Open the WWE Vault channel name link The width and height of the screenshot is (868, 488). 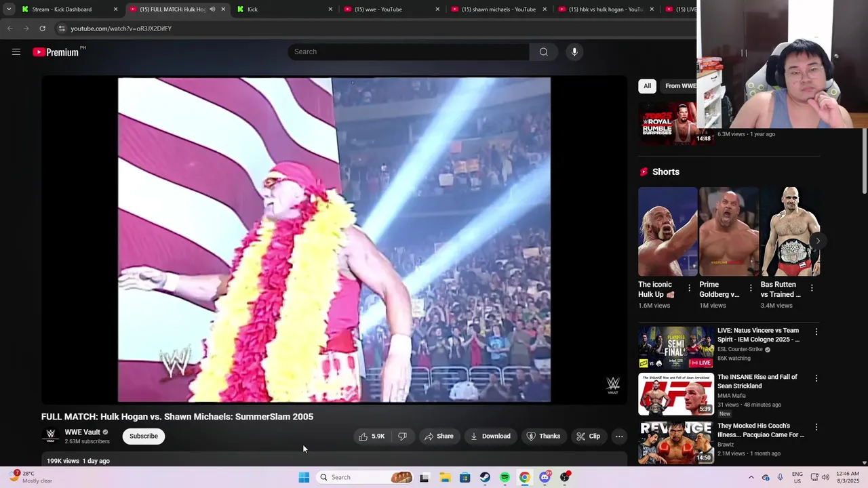pos(83,432)
